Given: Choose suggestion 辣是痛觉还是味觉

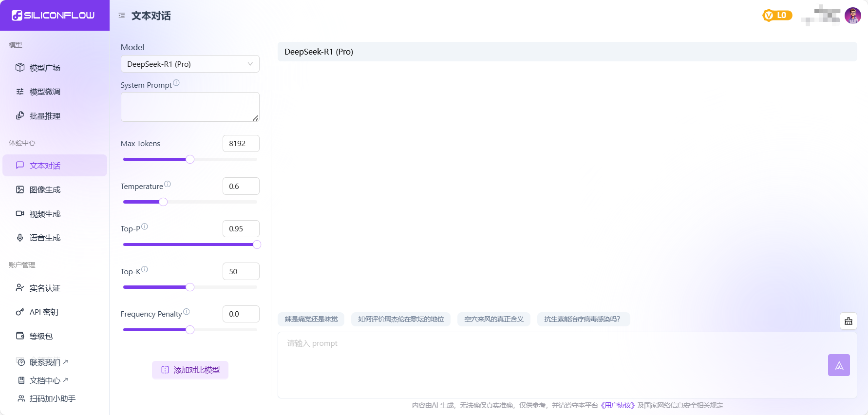Looking at the screenshot, I should coord(311,319).
